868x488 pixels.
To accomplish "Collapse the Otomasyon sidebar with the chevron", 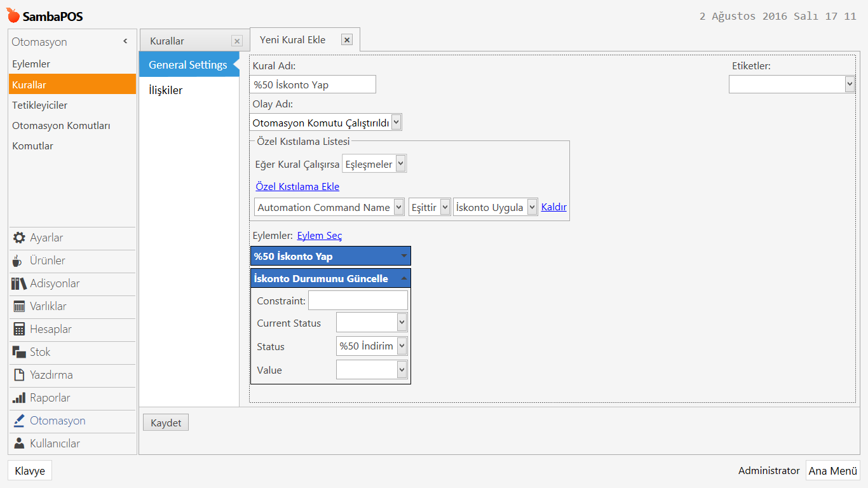I will 125,41.
